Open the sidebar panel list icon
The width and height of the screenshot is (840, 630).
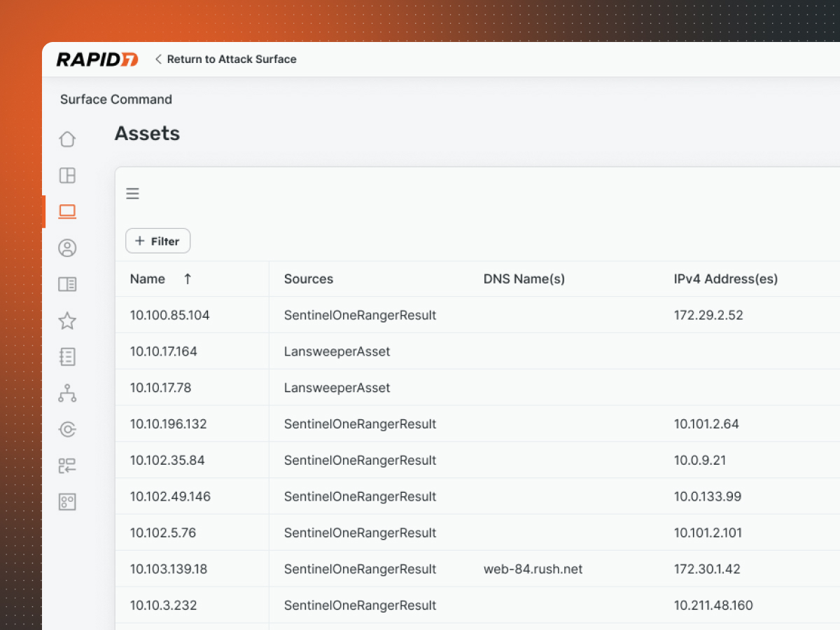(x=67, y=284)
